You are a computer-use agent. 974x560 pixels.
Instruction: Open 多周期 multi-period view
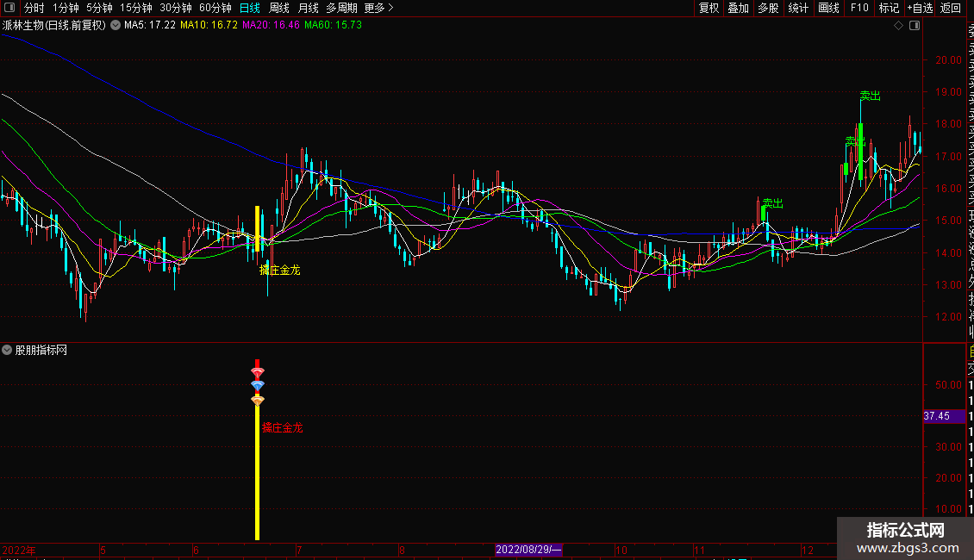[341, 8]
